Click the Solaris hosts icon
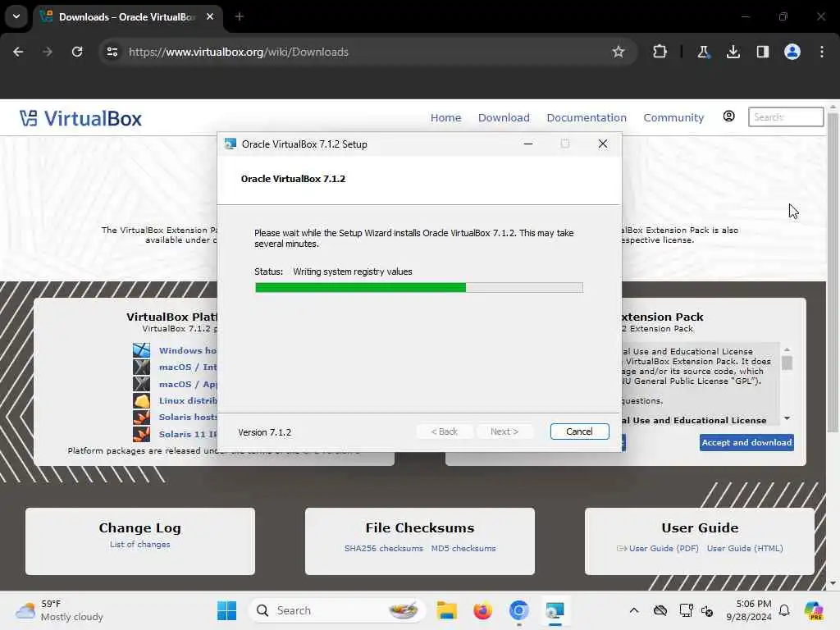The width and height of the screenshot is (840, 630). point(141,417)
